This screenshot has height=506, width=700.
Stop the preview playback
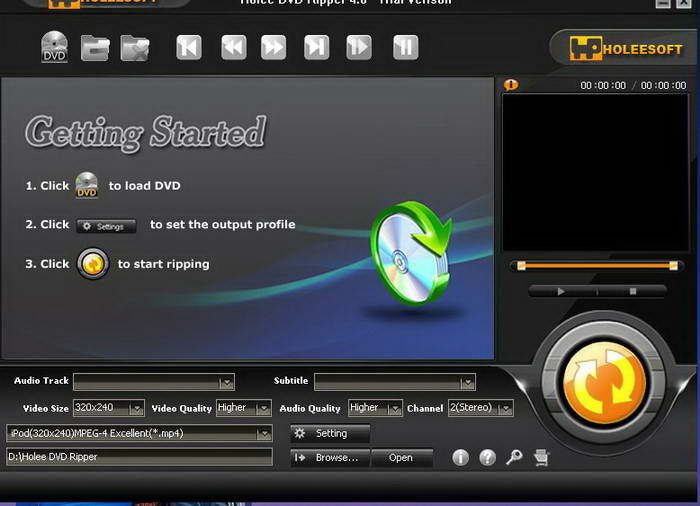633,292
